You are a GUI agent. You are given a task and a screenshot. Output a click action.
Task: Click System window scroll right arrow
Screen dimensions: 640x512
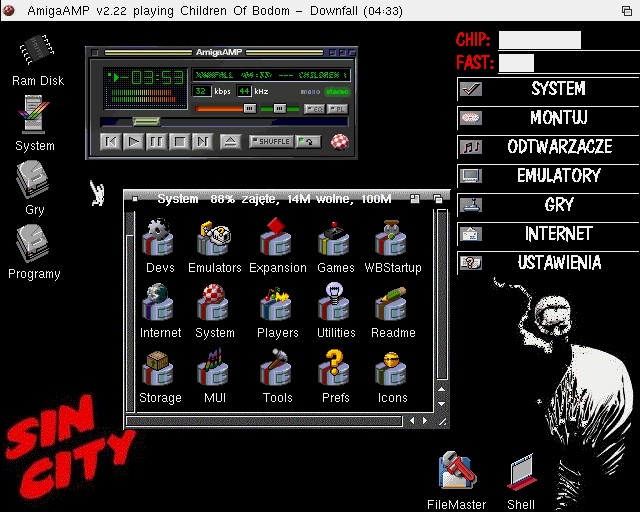coord(425,421)
